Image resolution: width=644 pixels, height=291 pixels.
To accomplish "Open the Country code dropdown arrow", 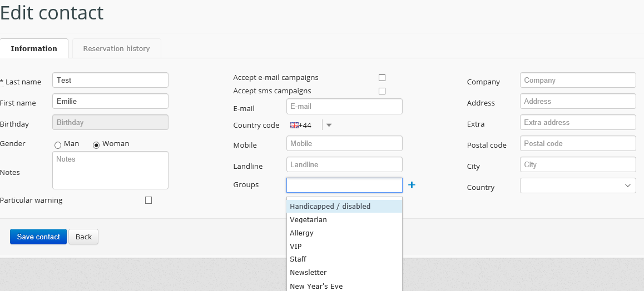I will pos(329,126).
